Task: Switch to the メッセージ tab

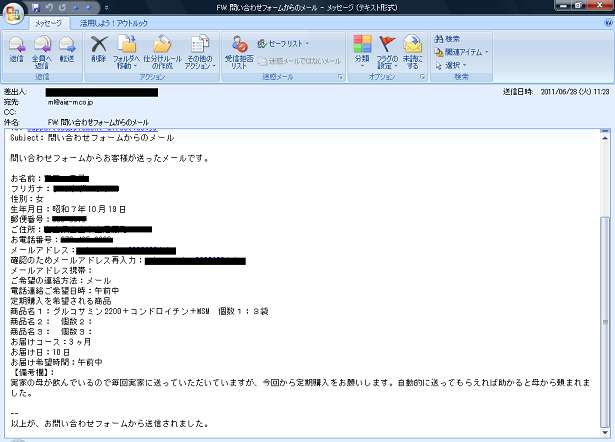Action: [46, 21]
